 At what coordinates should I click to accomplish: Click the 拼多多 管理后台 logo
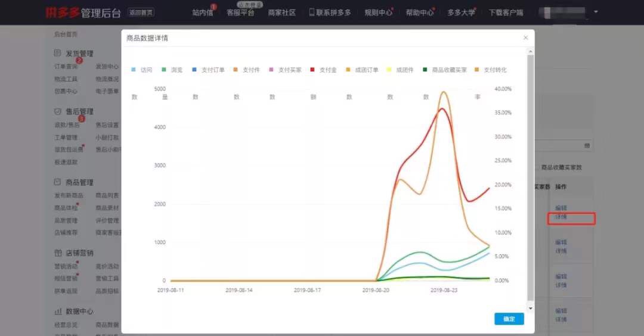pyautogui.click(x=83, y=13)
